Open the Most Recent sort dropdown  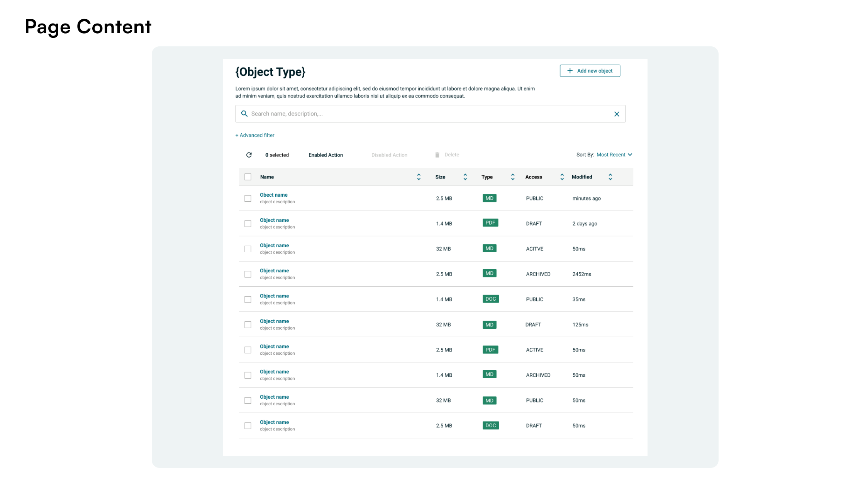point(611,155)
